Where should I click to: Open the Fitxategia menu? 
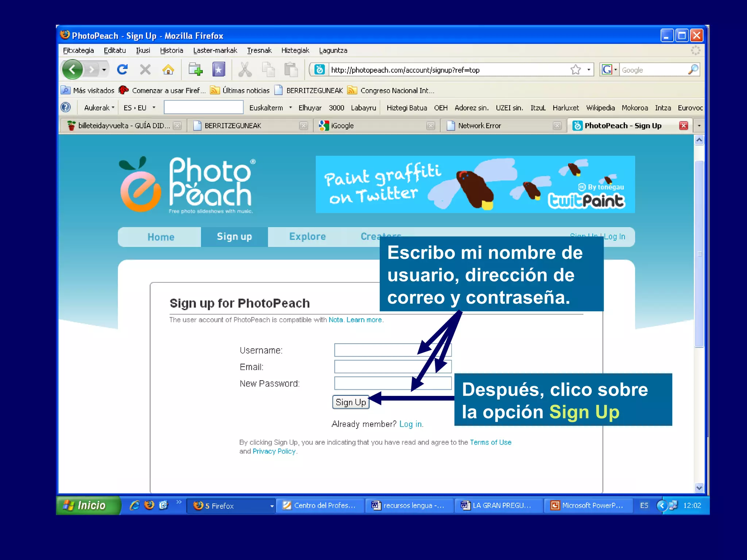pyautogui.click(x=78, y=50)
